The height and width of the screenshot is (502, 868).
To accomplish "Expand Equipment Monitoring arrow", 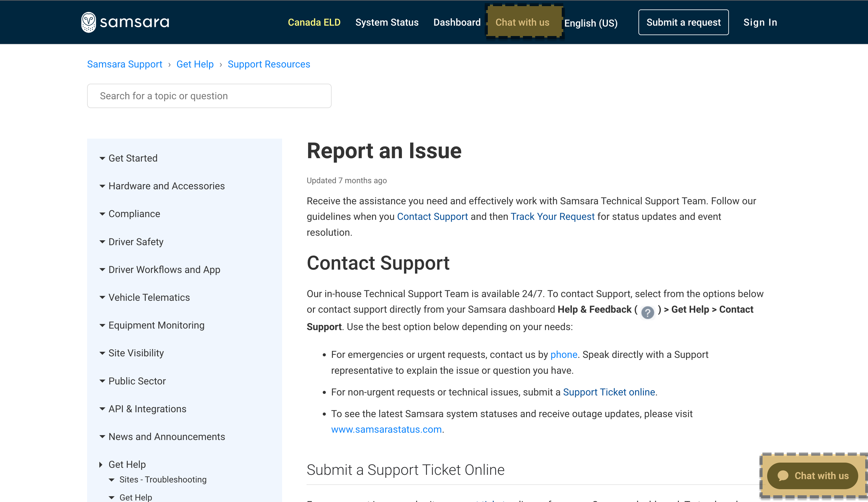I will [102, 326].
